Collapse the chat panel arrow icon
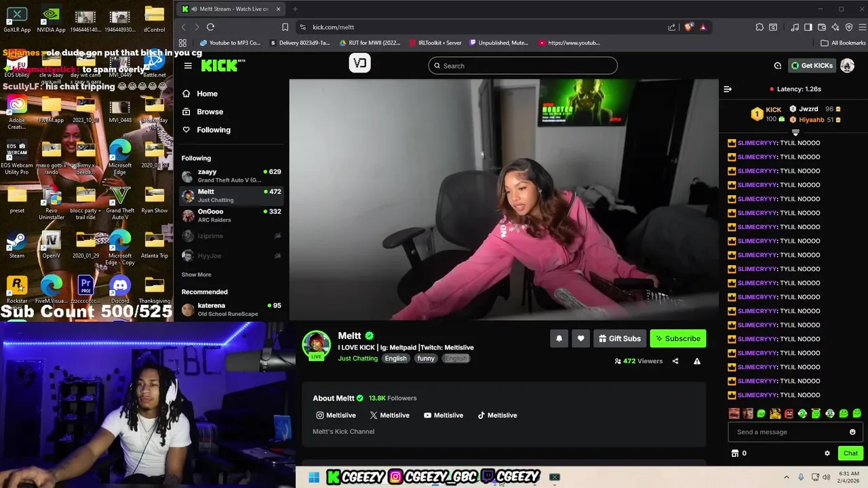Image resolution: width=868 pixels, height=488 pixels. pos(728,89)
